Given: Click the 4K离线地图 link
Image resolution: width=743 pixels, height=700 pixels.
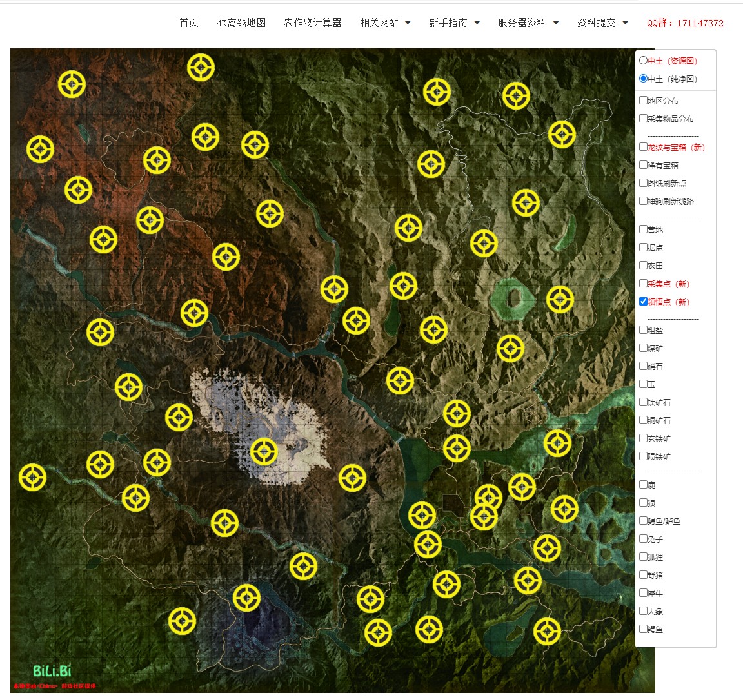Looking at the screenshot, I should click(x=241, y=23).
